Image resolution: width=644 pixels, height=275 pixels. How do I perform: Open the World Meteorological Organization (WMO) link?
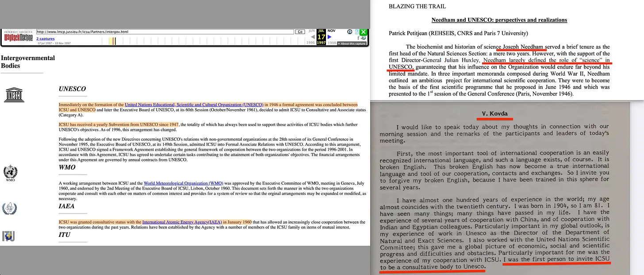(x=183, y=183)
